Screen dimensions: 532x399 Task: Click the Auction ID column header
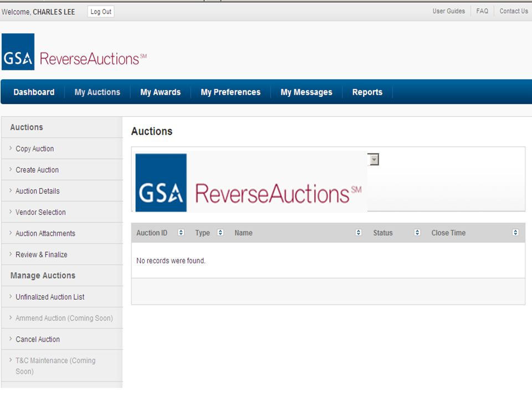(152, 233)
